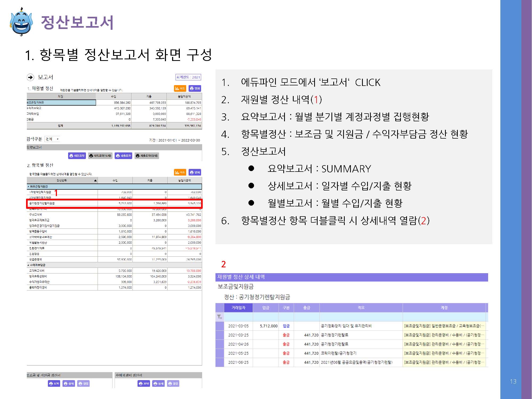The image size is (532, 399).
Task: Open the 차트 button in 재원별 정산 section
Action: click(x=180, y=88)
